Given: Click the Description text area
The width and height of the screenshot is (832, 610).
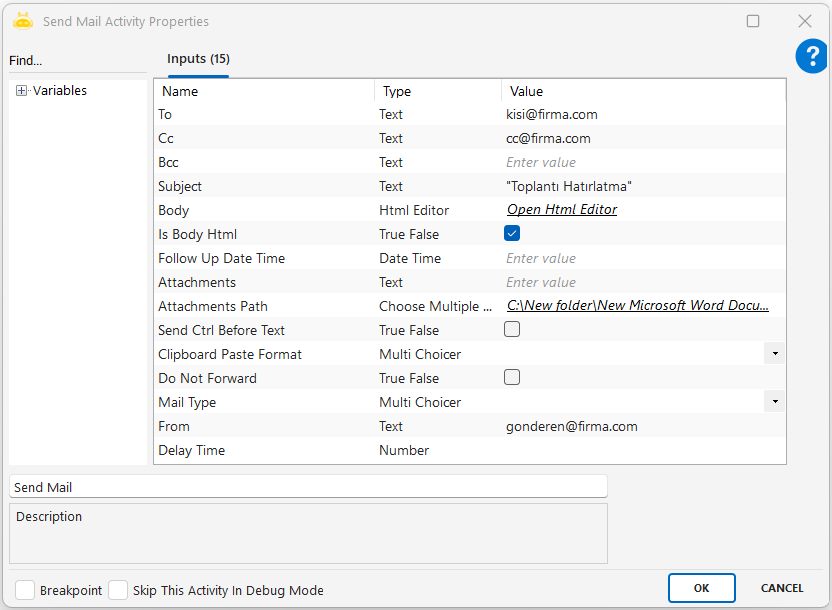Looking at the screenshot, I should tap(308, 534).
